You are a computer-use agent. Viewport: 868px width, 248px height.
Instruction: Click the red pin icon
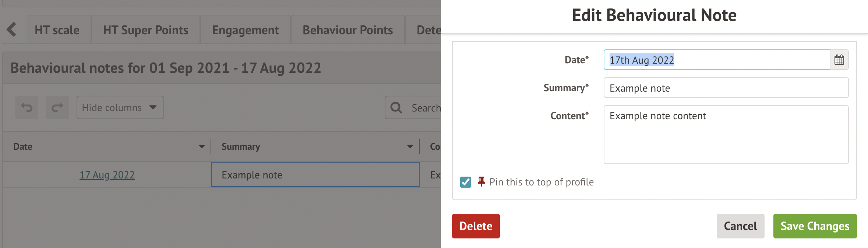pyautogui.click(x=481, y=181)
